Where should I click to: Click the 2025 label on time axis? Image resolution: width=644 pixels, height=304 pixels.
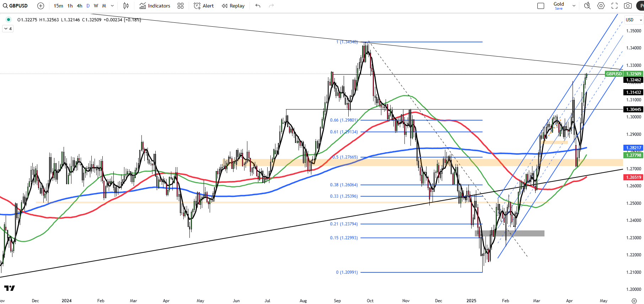click(471, 301)
